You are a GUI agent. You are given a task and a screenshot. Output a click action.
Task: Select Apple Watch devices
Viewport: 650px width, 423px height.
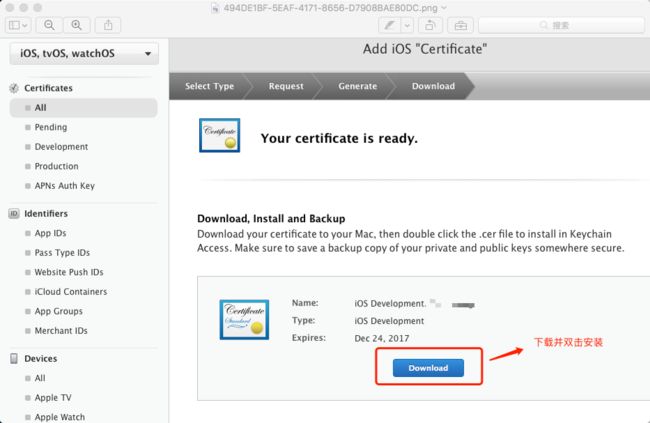click(x=60, y=417)
